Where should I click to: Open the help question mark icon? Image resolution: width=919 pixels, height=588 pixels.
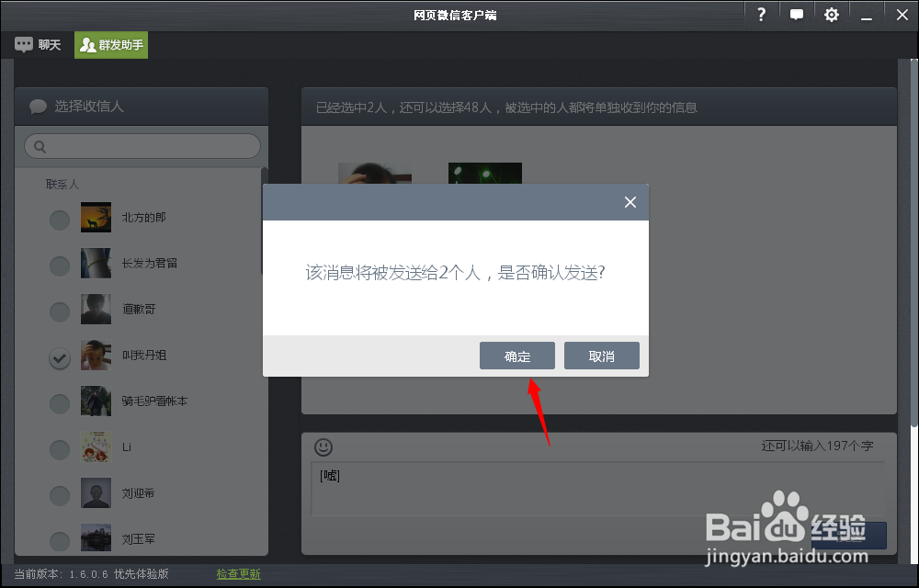[761, 15]
